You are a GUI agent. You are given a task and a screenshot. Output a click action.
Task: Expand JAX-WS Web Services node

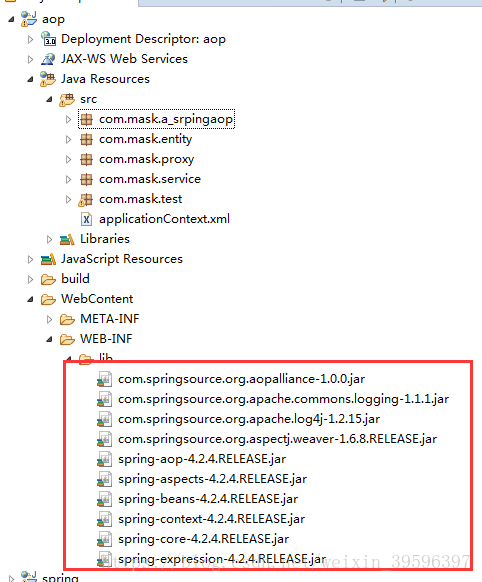tap(30, 59)
